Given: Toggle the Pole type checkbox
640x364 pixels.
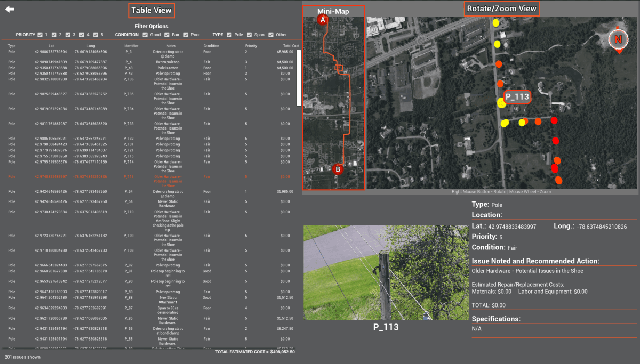Looking at the screenshot, I should point(229,35).
